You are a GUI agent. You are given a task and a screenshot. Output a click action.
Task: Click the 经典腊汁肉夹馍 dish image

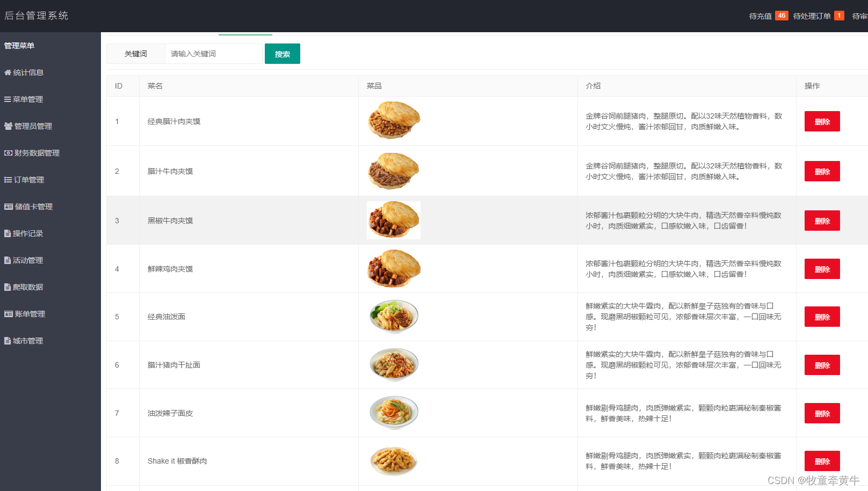[394, 121]
